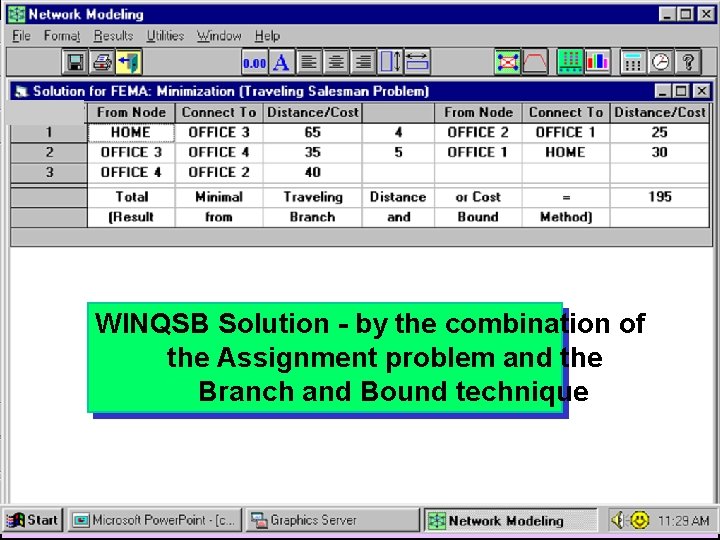Viewport: 720px width, 540px height.
Task: Click the distance value 35
Action: (313, 152)
